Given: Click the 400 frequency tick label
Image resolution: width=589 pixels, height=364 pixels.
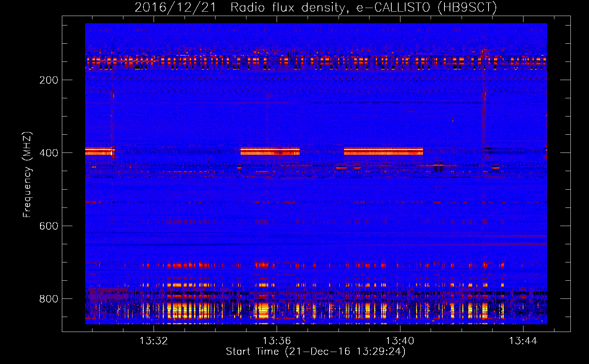Looking at the screenshot, I should click(49, 153).
